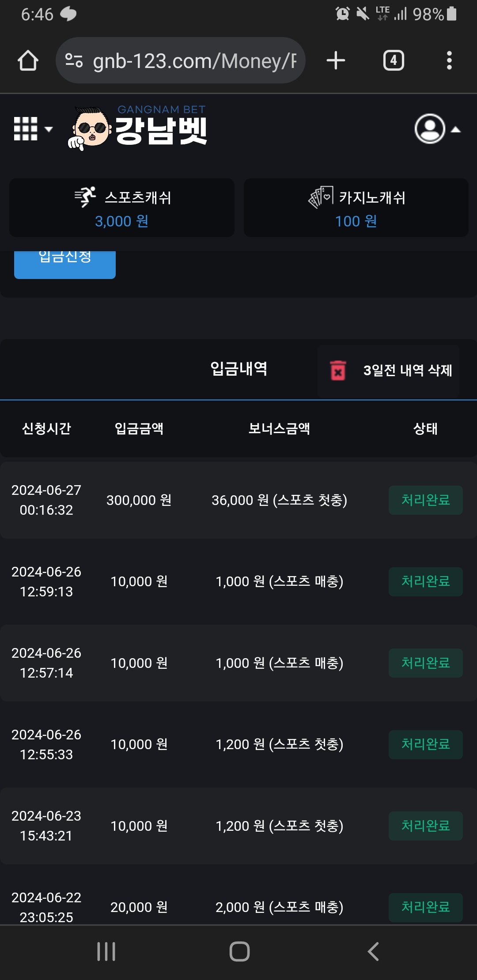Tap 처리완료 status for 2024-06-23 deposit
477x980 pixels.
click(425, 826)
